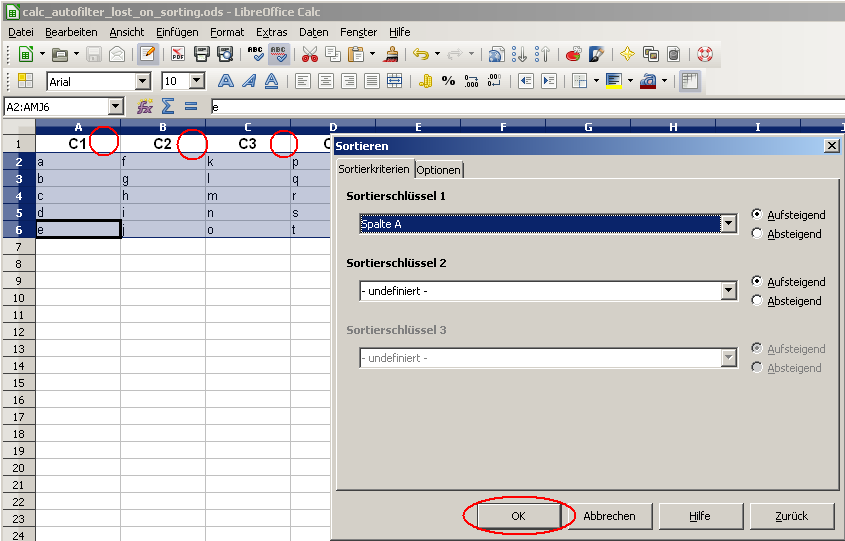The image size is (845, 541).
Task: Click the Sort Ascending toolbar icon
Action: [519, 55]
